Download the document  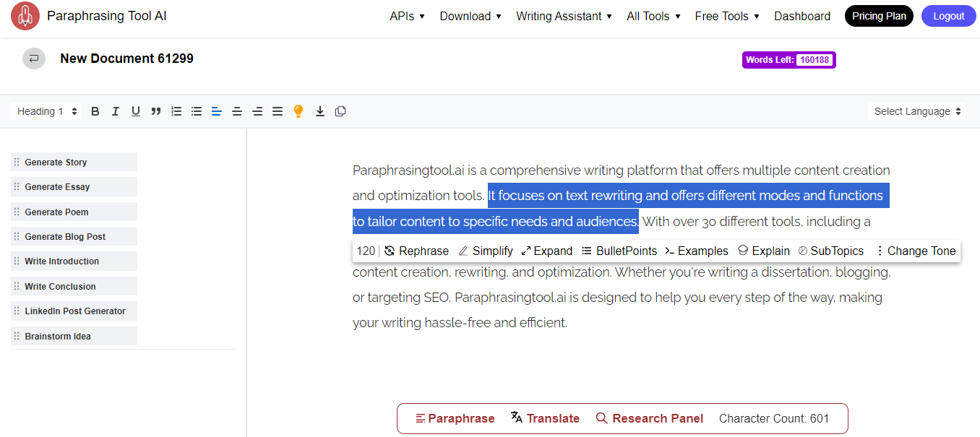(x=319, y=111)
